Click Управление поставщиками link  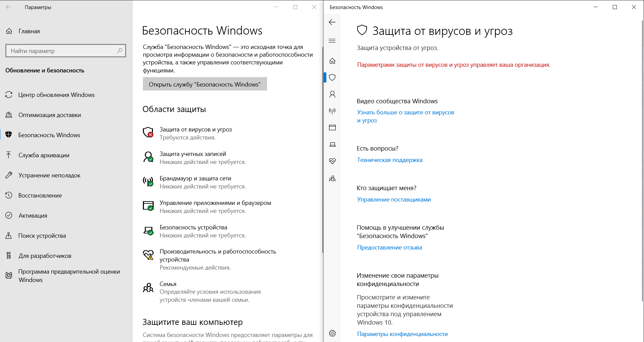tap(394, 199)
